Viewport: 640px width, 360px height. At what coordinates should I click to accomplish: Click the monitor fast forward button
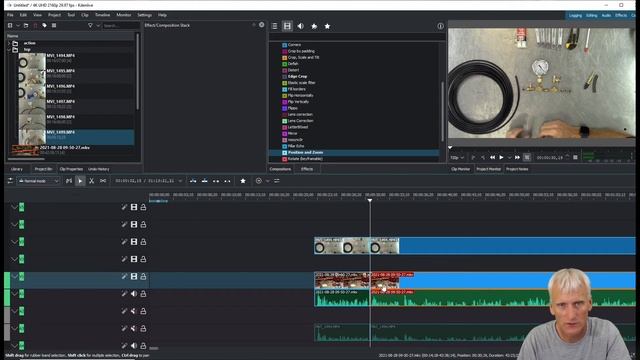517,158
